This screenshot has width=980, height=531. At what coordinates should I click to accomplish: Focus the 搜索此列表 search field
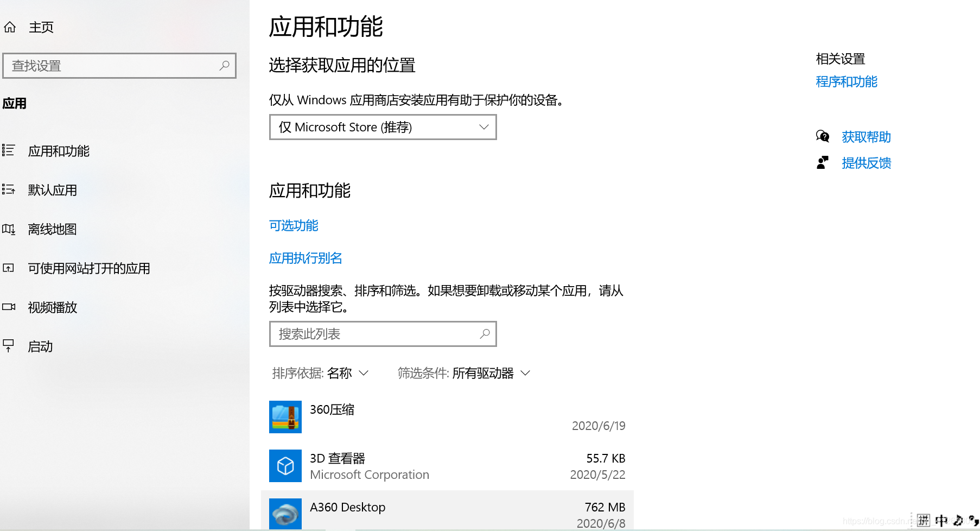point(383,334)
